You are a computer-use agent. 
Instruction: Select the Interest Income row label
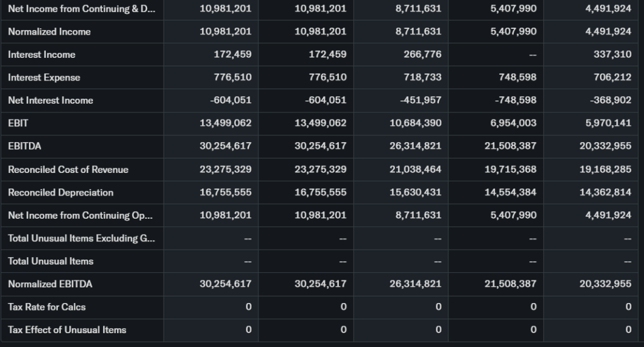[42, 55]
